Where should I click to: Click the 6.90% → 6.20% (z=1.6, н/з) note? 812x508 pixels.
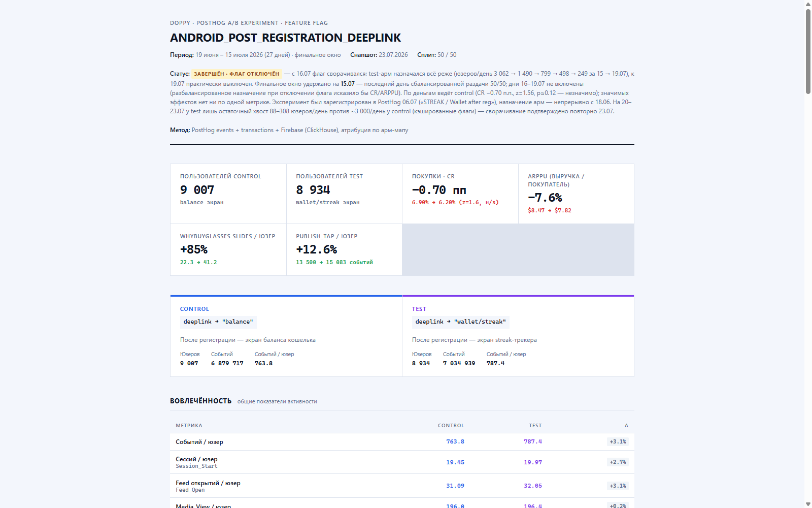coord(455,202)
